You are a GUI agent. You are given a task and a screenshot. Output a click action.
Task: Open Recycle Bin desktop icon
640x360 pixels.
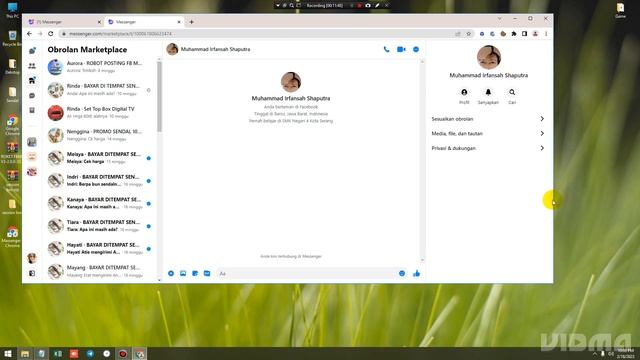tap(12, 38)
